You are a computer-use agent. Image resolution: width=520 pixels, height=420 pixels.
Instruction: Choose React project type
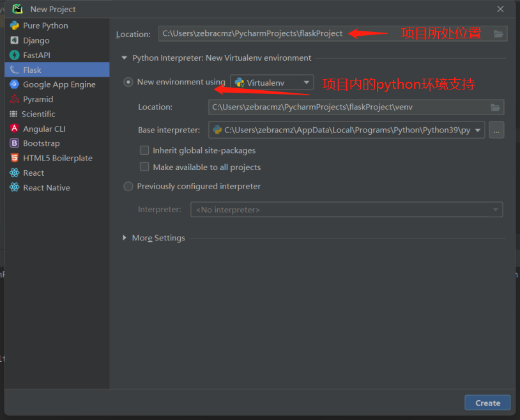point(57,173)
